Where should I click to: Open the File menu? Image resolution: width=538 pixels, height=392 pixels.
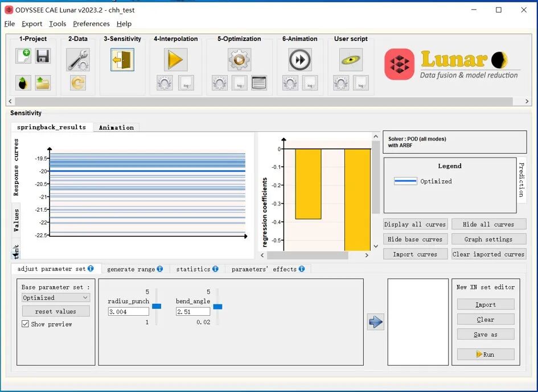click(10, 24)
